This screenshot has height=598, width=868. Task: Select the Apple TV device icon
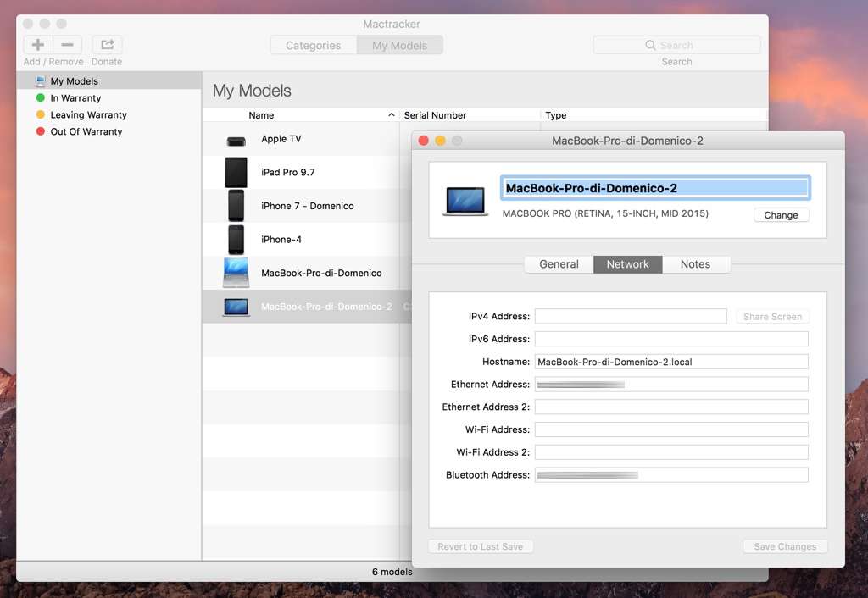[x=236, y=140]
